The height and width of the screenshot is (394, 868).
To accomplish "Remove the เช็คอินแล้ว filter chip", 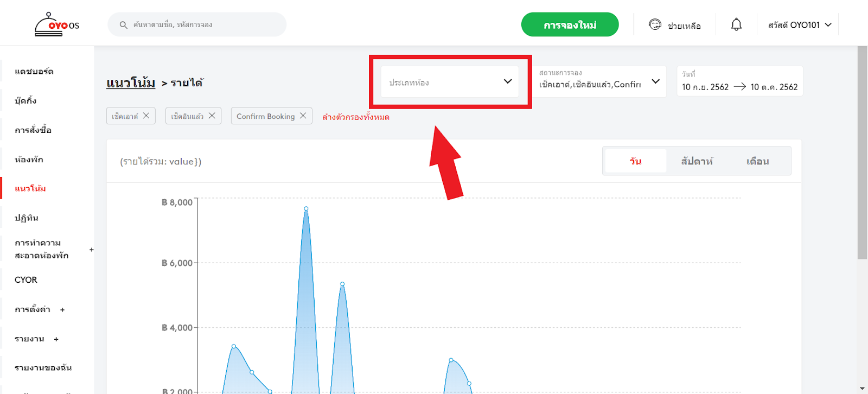I will 212,116.
